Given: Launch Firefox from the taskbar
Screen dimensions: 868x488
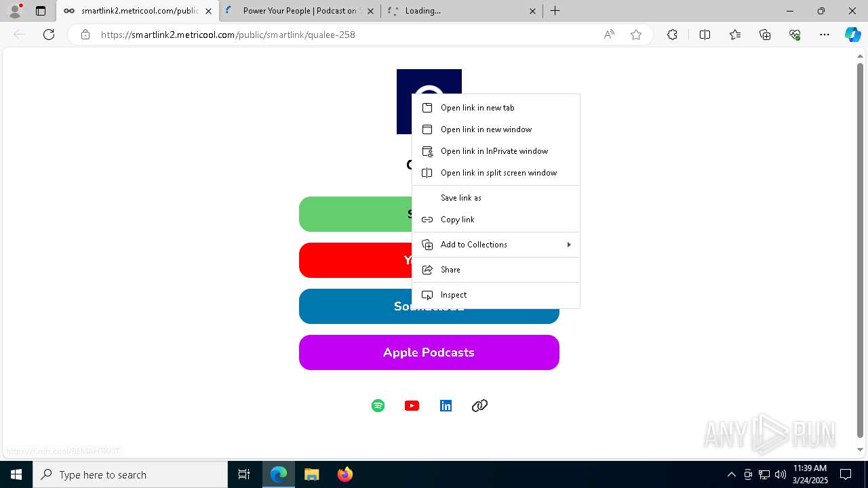Looking at the screenshot, I should (x=344, y=474).
